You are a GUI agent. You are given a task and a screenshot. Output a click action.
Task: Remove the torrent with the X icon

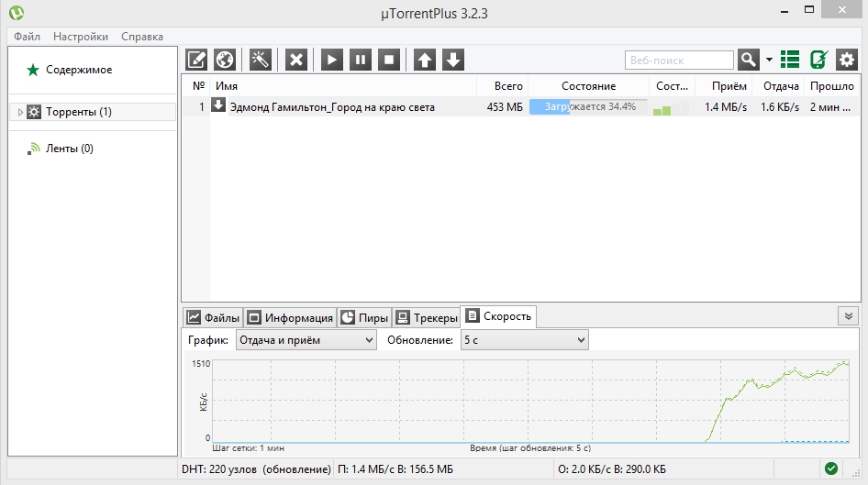point(296,60)
